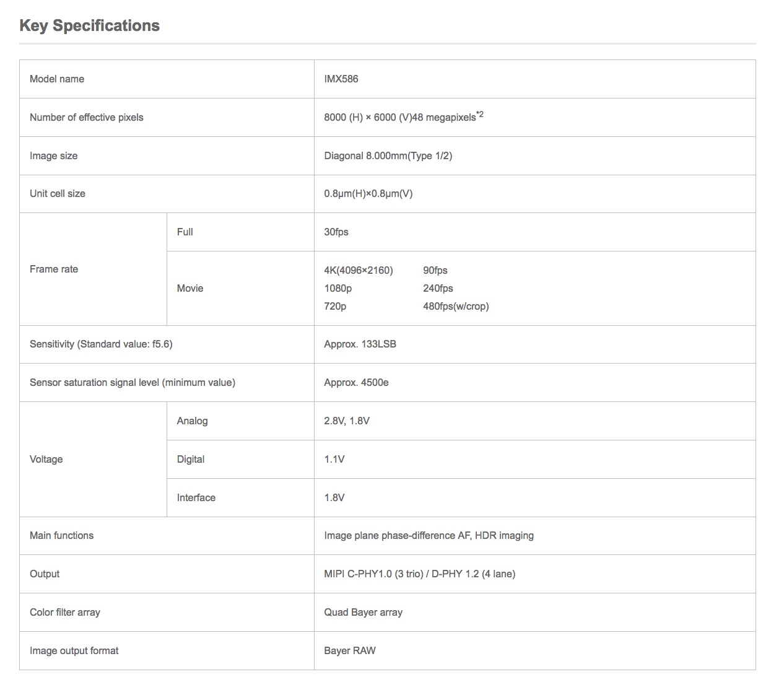This screenshot has height=695, width=784.
Task: Click the IMX586 model name value
Action: [x=341, y=79]
